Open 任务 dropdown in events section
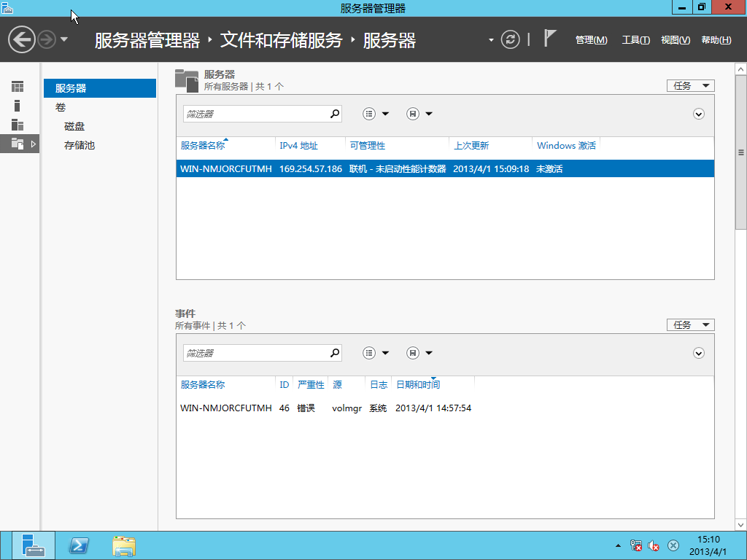The height and width of the screenshot is (560, 747). tap(690, 324)
